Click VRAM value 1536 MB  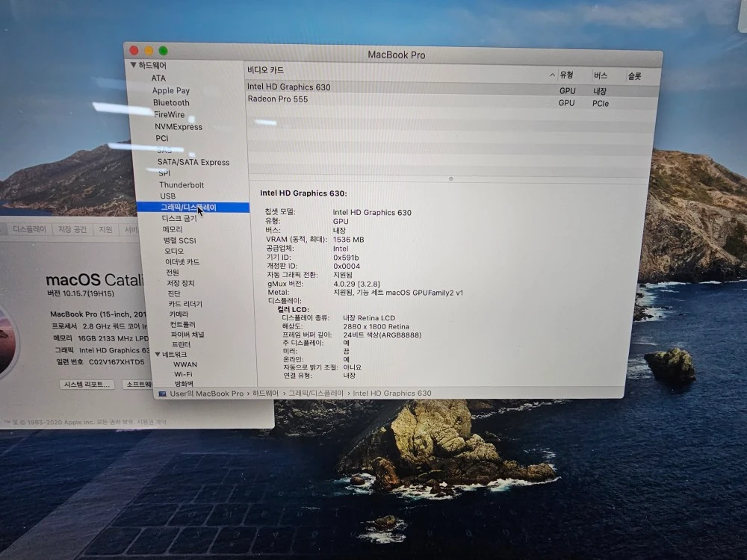tap(348, 240)
